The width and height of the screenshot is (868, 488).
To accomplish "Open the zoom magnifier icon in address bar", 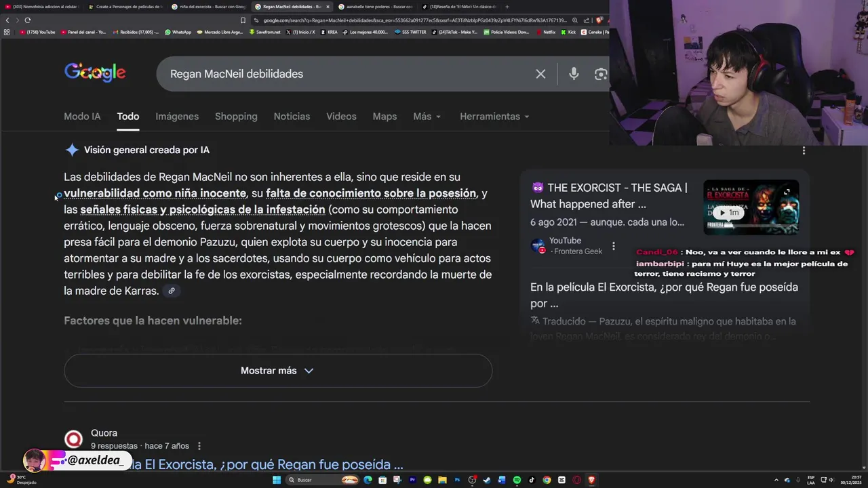I will tap(575, 20).
